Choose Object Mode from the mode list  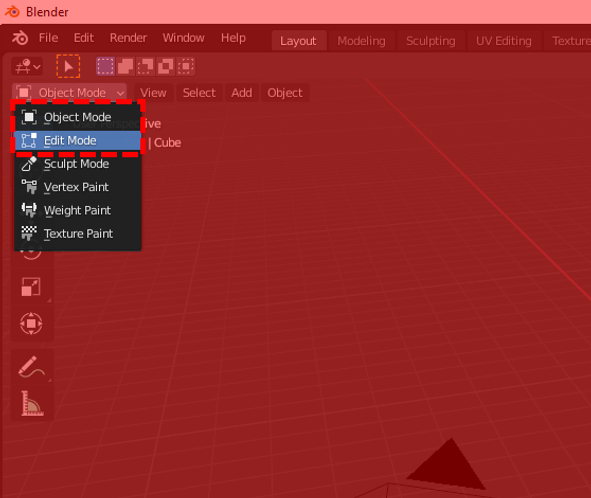[x=78, y=117]
